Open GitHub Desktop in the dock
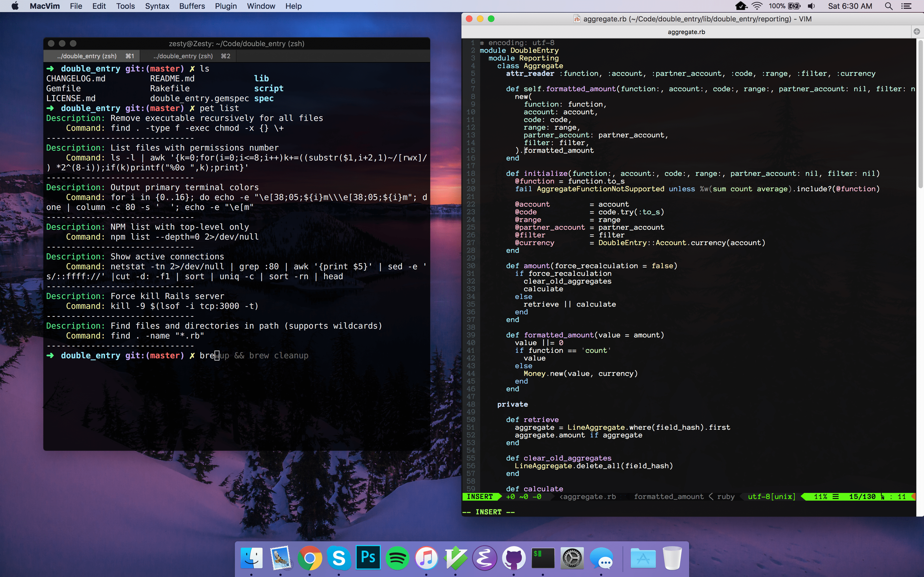 point(513,558)
